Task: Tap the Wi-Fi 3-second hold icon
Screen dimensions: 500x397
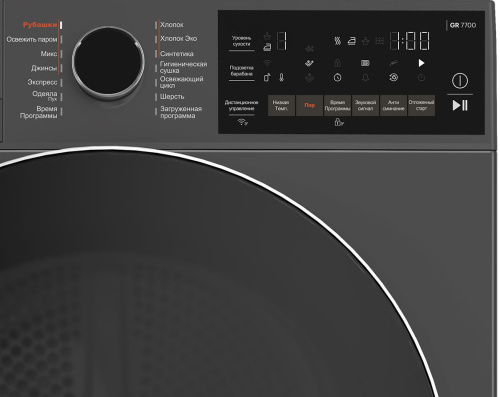Action: [x=243, y=122]
